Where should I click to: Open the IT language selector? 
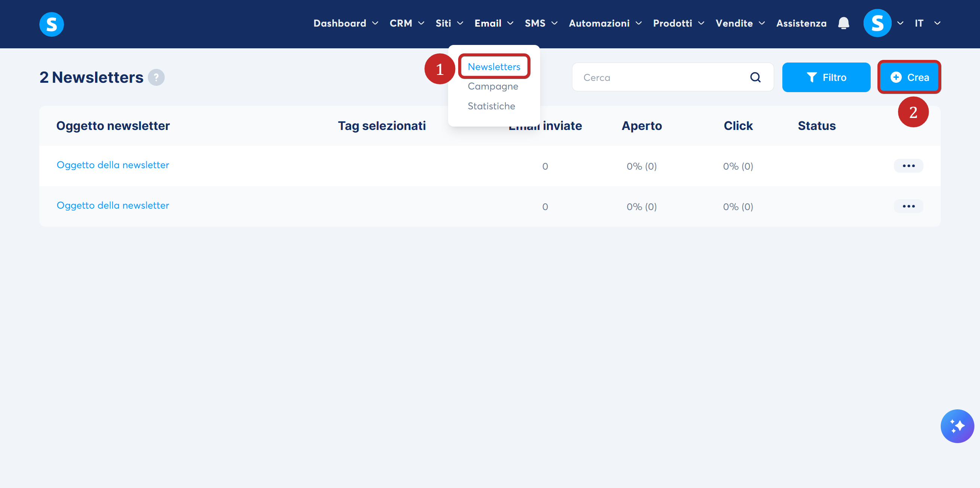(927, 23)
